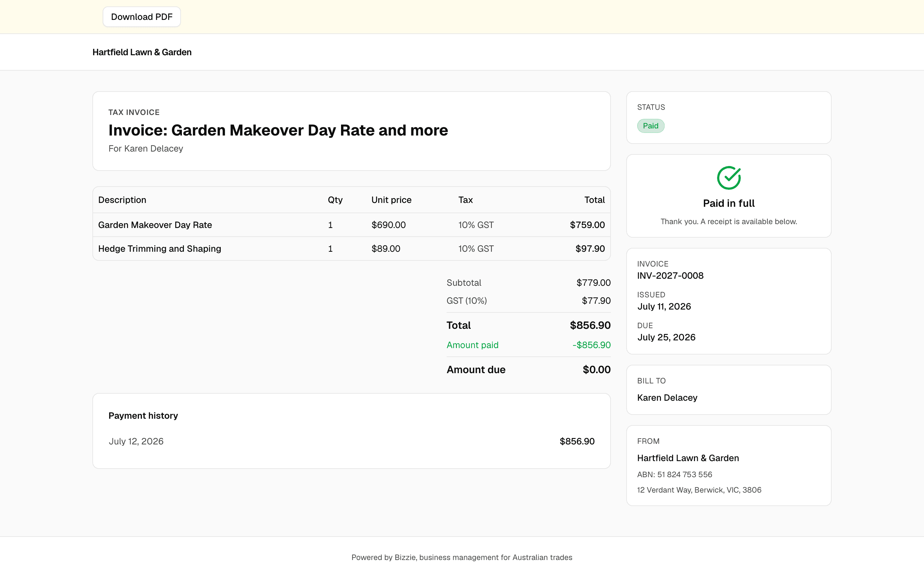The height and width of the screenshot is (578, 924).
Task: Click the Tax column header
Action: click(x=466, y=200)
